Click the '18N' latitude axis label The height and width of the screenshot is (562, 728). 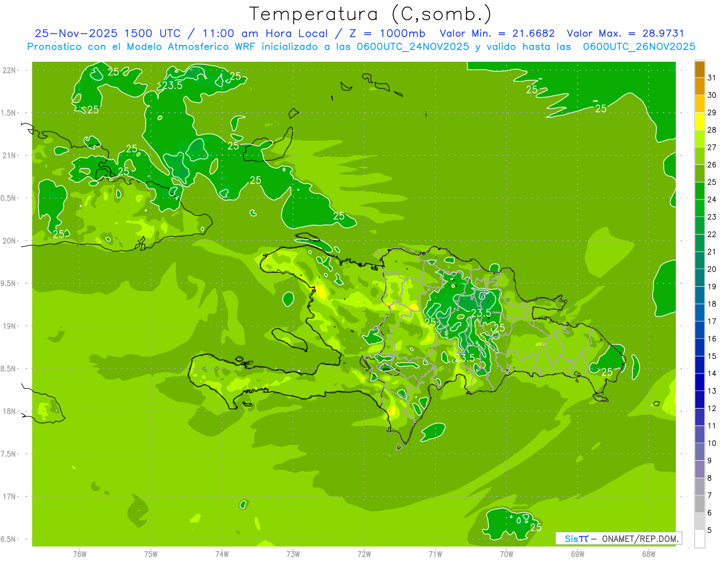coord(10,411)
